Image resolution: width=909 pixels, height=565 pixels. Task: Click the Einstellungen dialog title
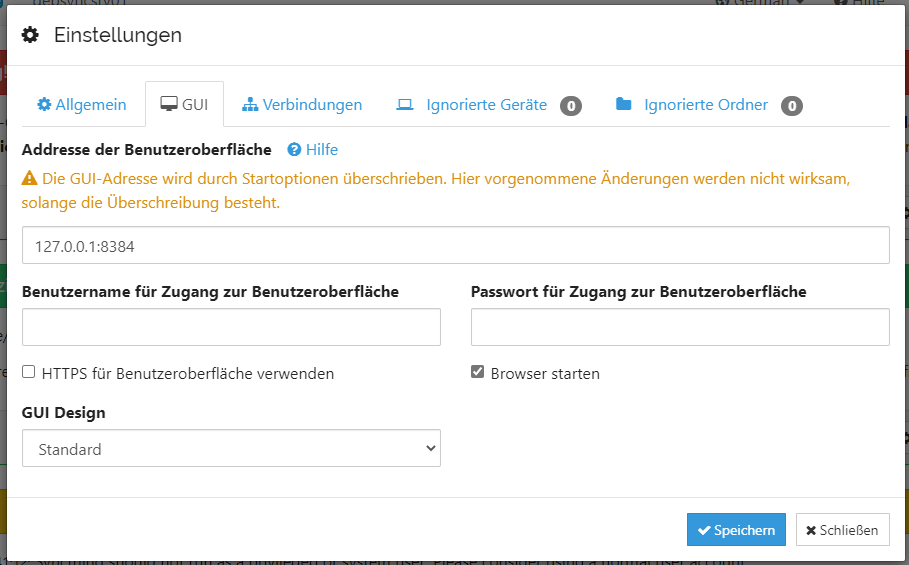point(118,35)
